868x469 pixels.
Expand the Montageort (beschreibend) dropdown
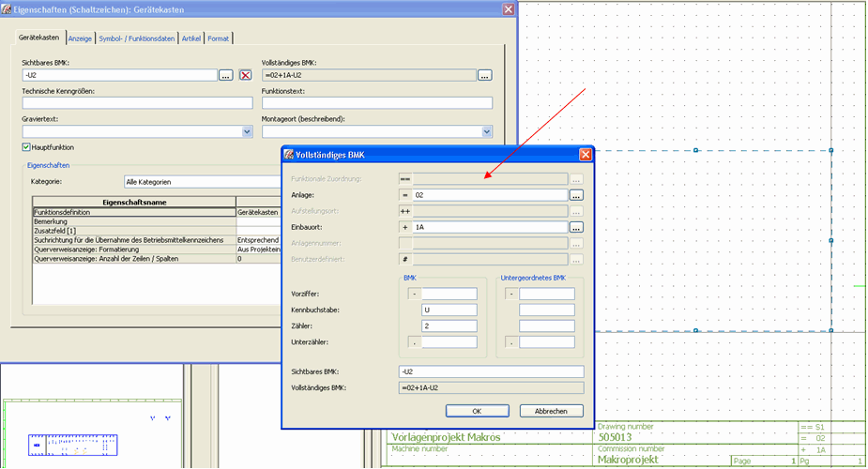click(x=487, y=131)
